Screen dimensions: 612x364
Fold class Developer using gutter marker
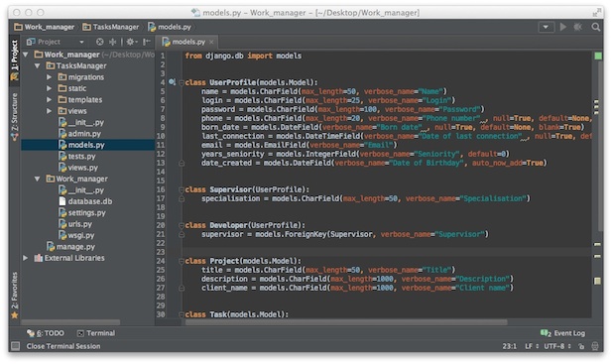coord(182,225)
